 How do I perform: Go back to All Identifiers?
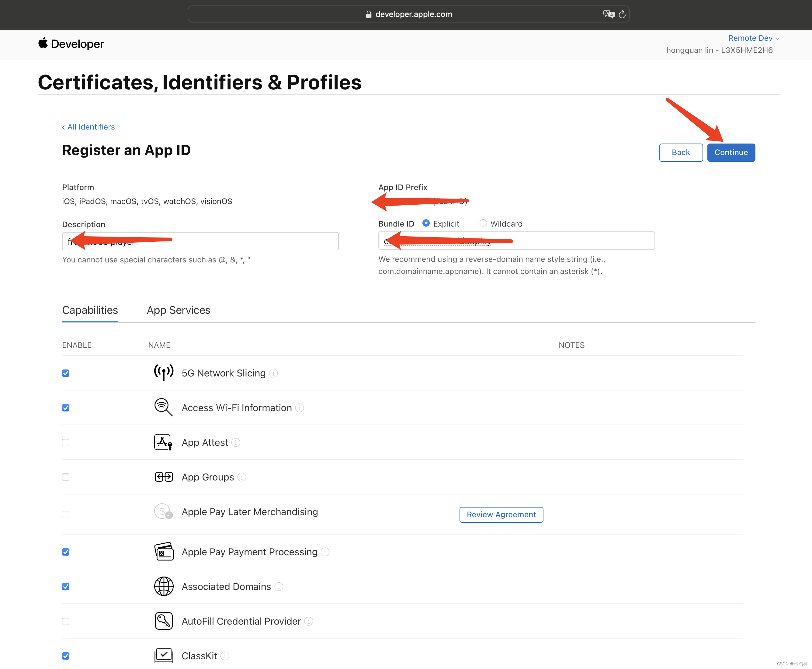tap(88, 127)
